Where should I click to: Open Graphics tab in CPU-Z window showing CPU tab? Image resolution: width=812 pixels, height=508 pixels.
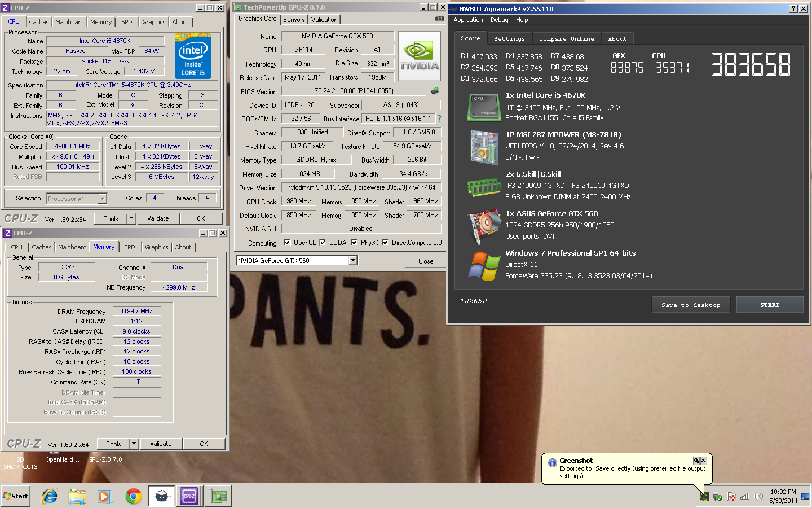153,22
